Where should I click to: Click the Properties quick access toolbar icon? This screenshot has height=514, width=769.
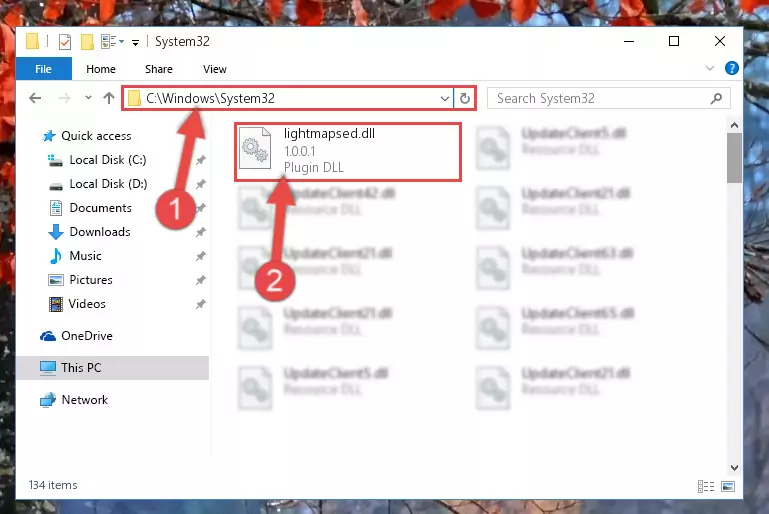(65, 42)
